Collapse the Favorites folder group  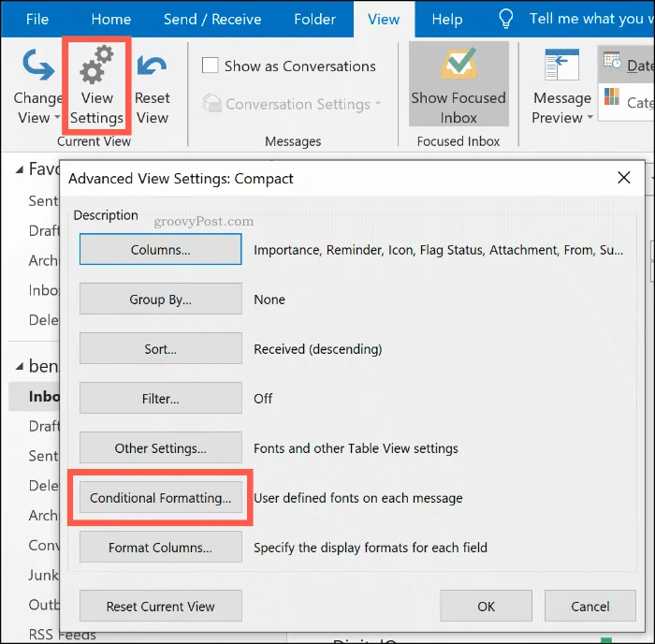(x=20, y=169)
